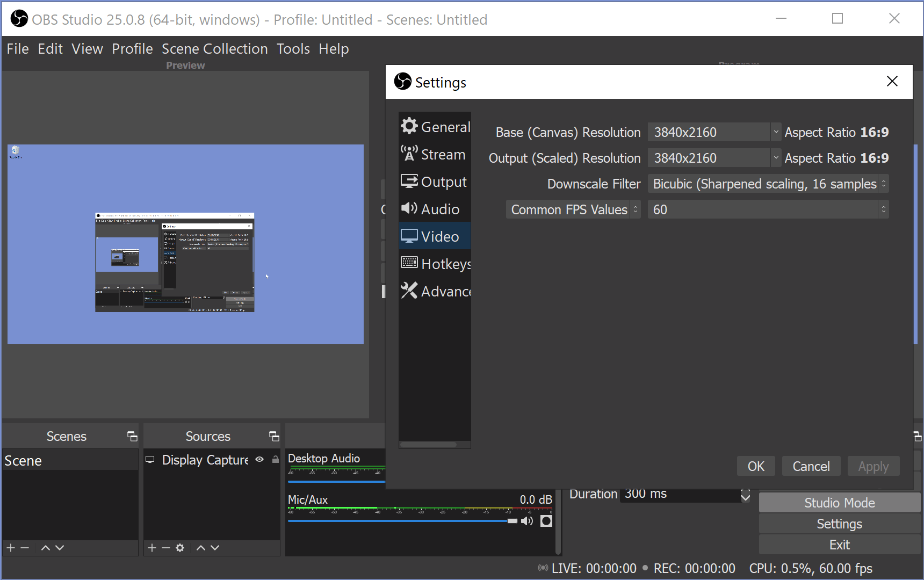Click the Exit button in Controls
Screen dimensions: 924x580
(840, 545)
